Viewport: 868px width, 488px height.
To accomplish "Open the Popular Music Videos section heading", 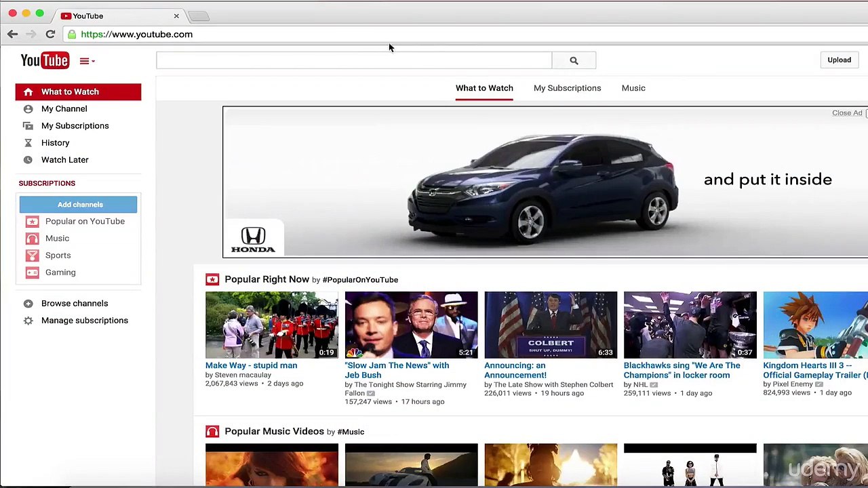I will pyautogui.click(x=274, y=431).
